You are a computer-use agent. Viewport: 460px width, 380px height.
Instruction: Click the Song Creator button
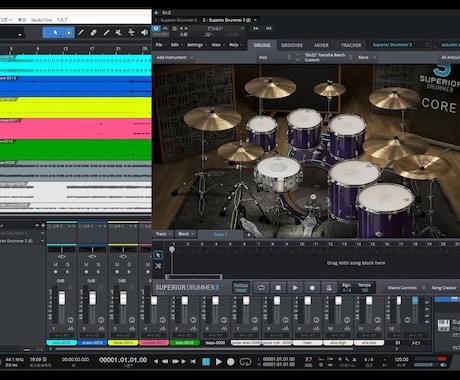pos(444,288)
